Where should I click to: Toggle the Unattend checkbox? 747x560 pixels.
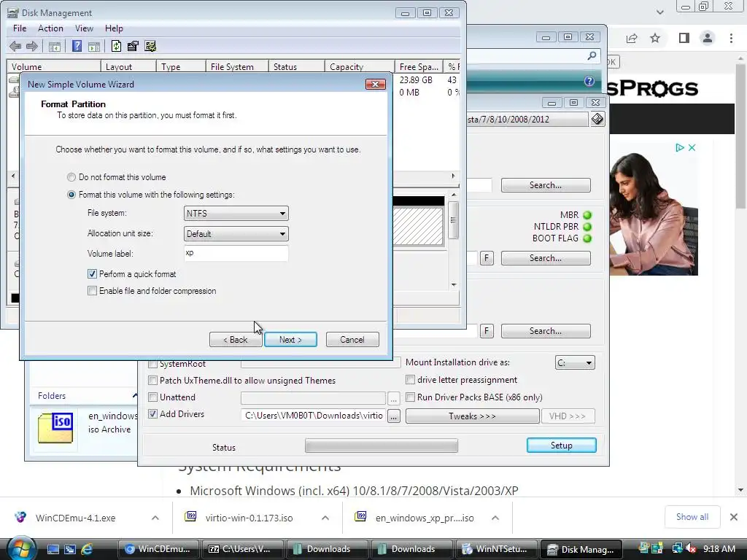[153, 397]
